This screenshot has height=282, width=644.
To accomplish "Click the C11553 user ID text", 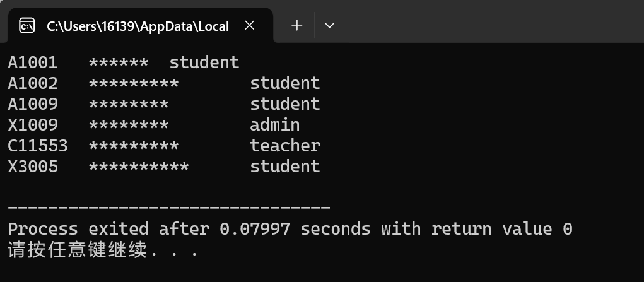I will (x=38, y=146).
